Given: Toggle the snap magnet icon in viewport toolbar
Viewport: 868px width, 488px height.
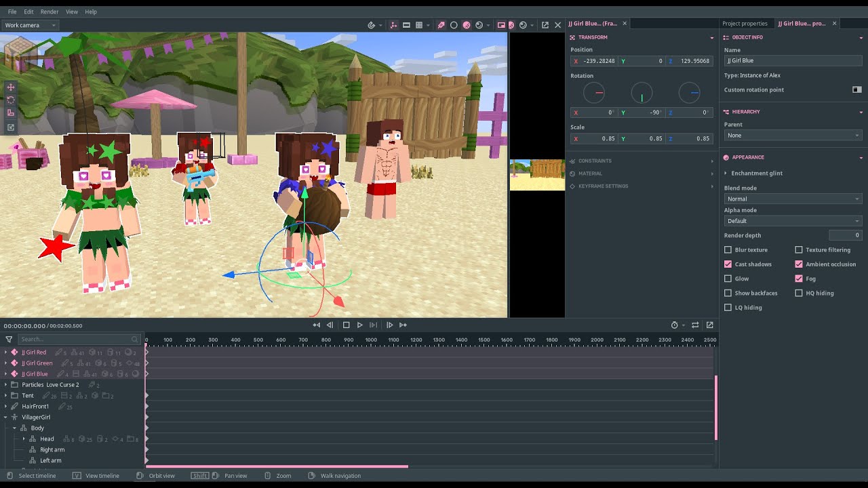Looking at the screenshot, I should 372,25.
